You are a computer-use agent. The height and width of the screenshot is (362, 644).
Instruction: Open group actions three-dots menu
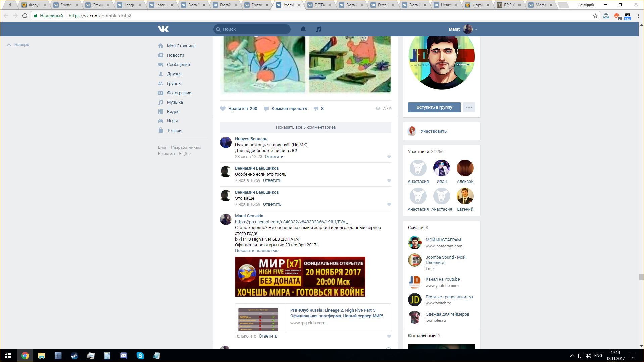469,107
